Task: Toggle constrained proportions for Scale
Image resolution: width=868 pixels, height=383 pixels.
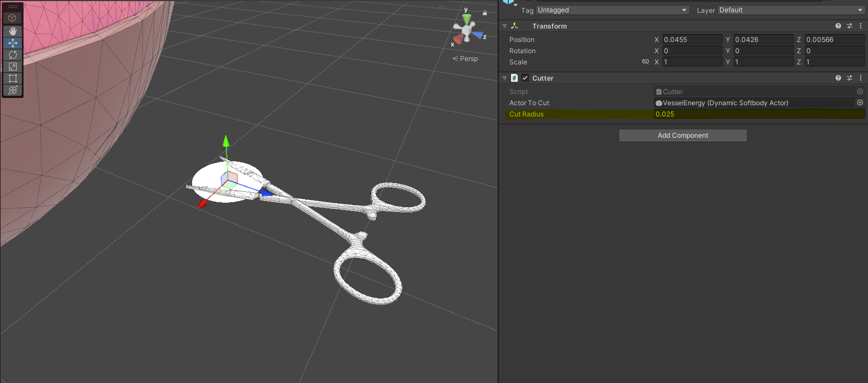Action: tap(645, 62)
